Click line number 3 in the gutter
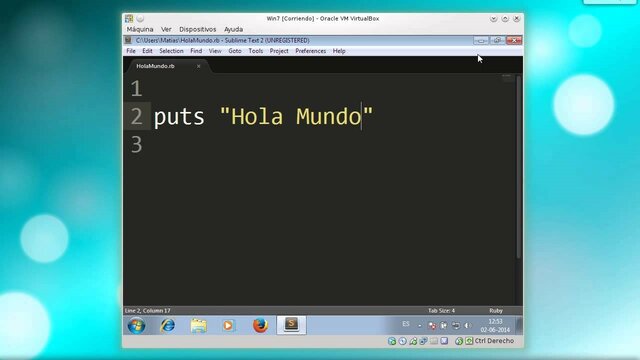Screen dimensions: 640x360 tap(136, 144)
